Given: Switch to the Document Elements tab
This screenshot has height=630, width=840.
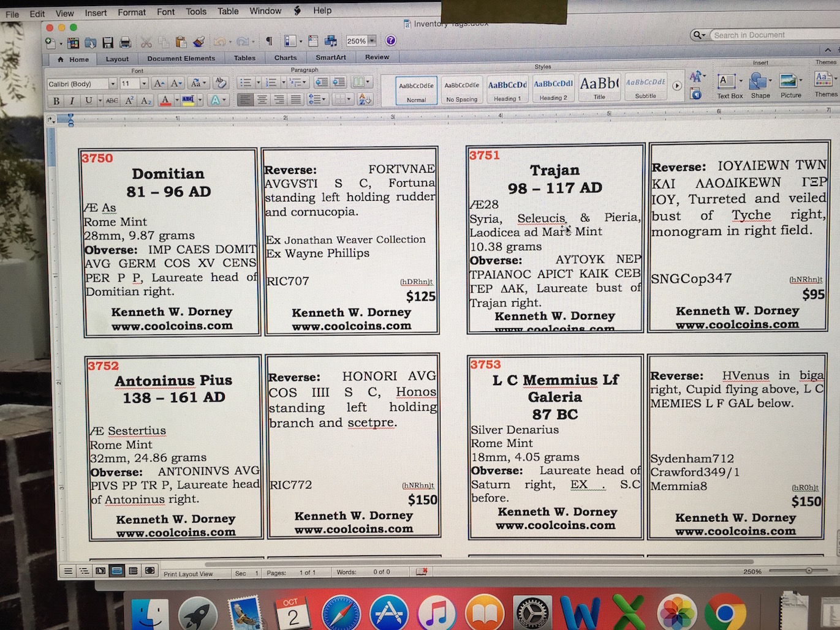Looking at the screenshot, I should coord(181,59).
